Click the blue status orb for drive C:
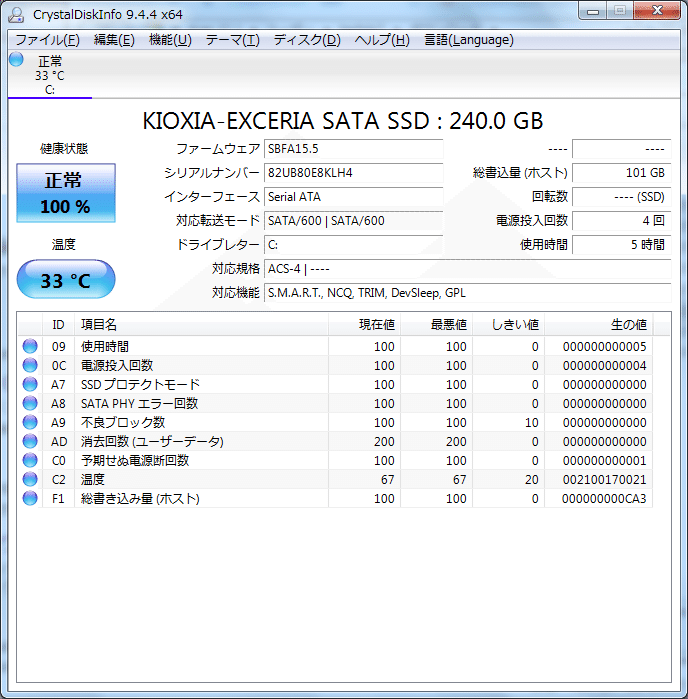The image size is (688, 699). pyautogui.click(x=16, y=59)
